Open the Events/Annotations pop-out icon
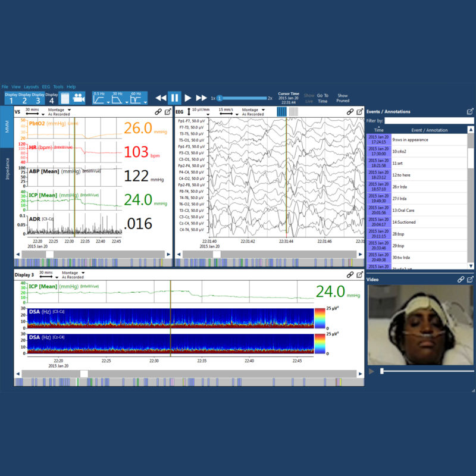This screenshot has width=476, height=476. point(471,111)
